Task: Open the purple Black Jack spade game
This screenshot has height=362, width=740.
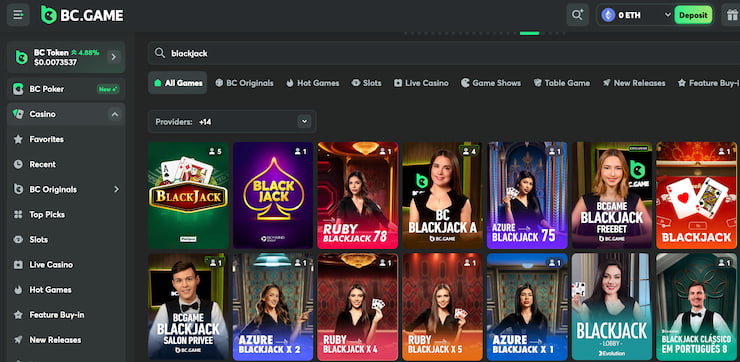Action: (273, 195)
